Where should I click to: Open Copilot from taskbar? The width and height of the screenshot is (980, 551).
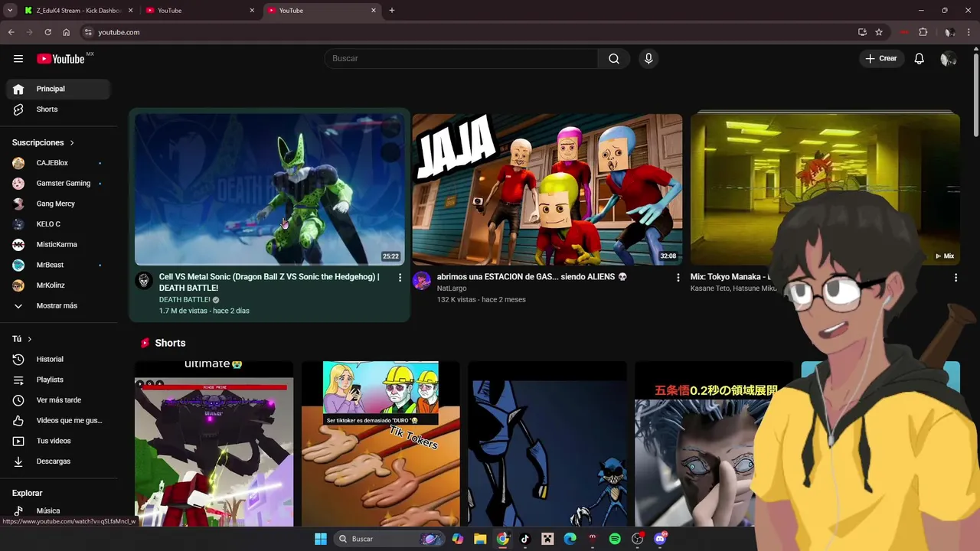click(x=458, y=539)
